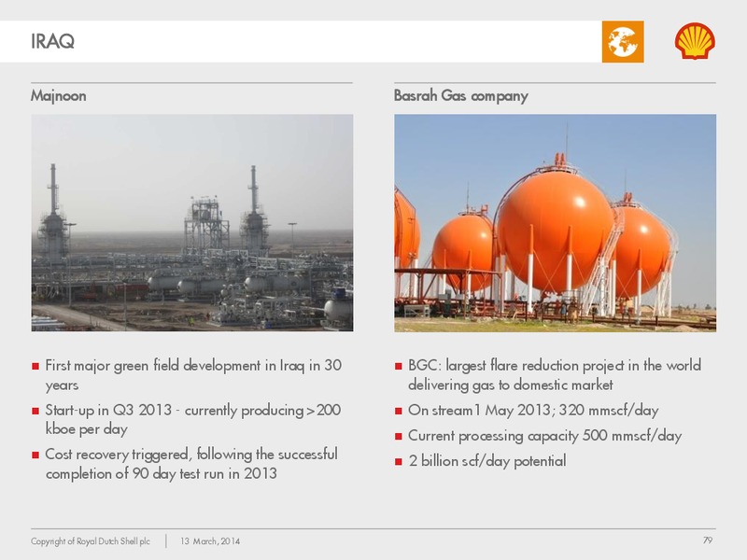Select 'Cost recovery triggered' bullet text
The width and height of the screenshot is (747, 560).
191,463
